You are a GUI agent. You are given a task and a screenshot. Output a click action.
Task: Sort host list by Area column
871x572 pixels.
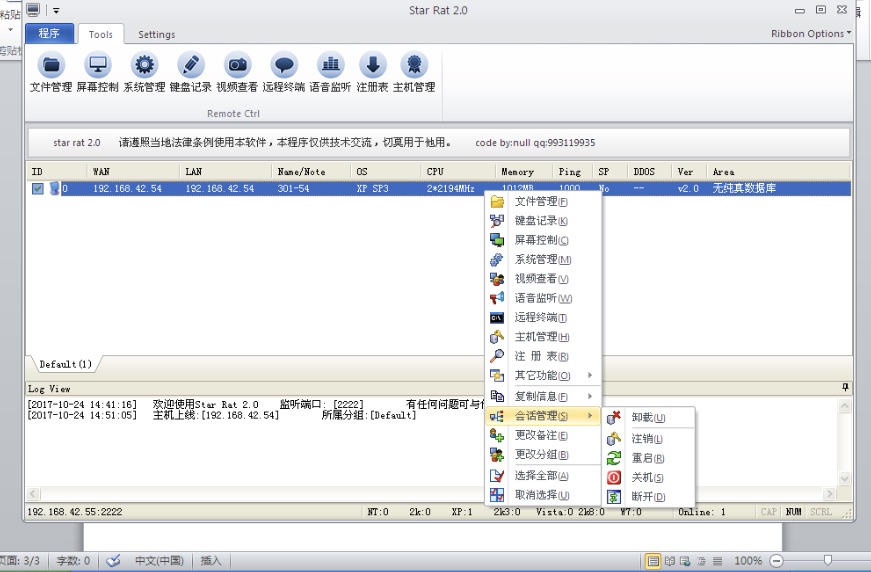[778, 172]
